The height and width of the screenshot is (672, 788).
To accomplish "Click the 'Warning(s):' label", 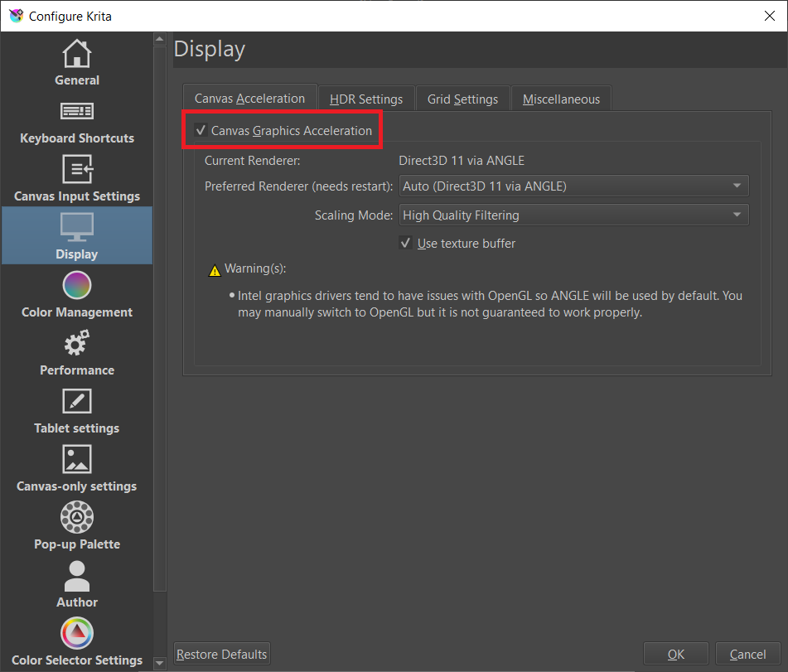I will (255, 268).
